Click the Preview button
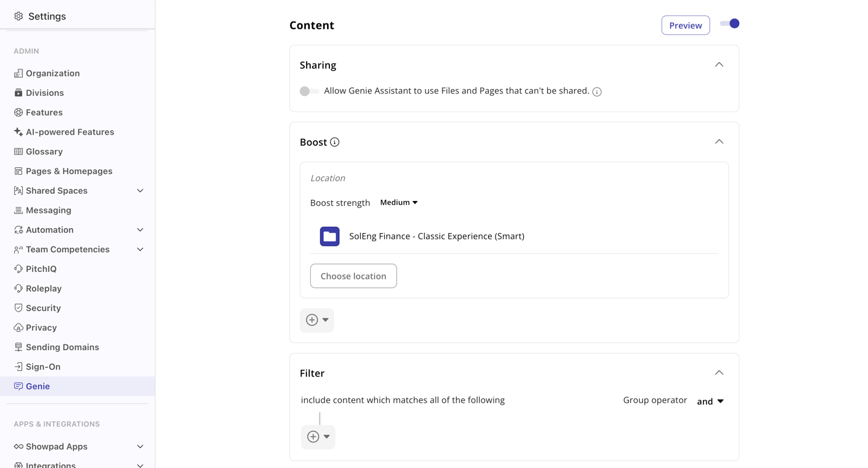Image resolution: width=868 pixels, height=468 pixels. [685, 25]
